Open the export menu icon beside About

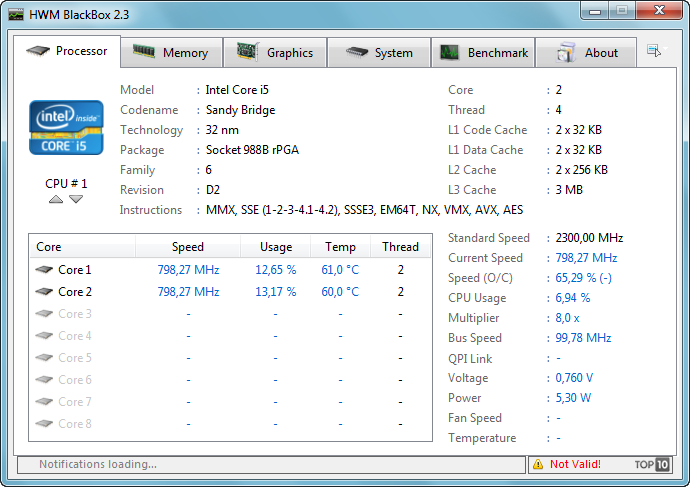pos(654,51)
